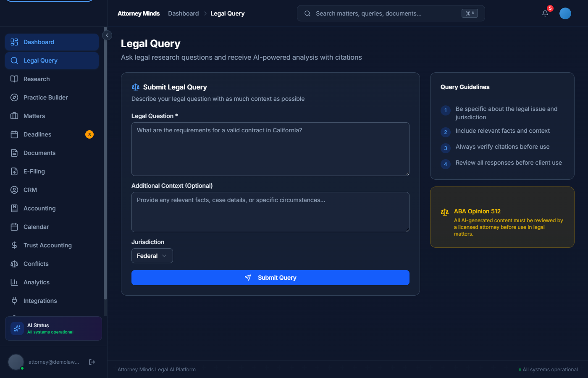This screenshot has width=588, height=378.
Task: Open the Matters briefcase icon
Action: click(14, 116)
